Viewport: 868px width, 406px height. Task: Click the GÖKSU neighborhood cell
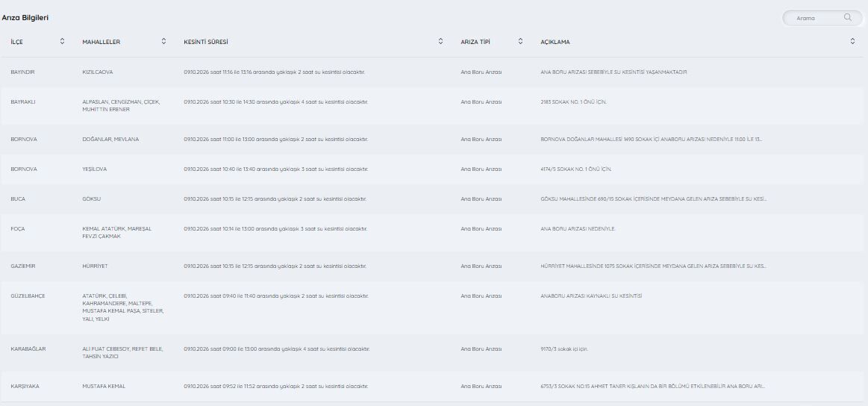tap(92, 199)
